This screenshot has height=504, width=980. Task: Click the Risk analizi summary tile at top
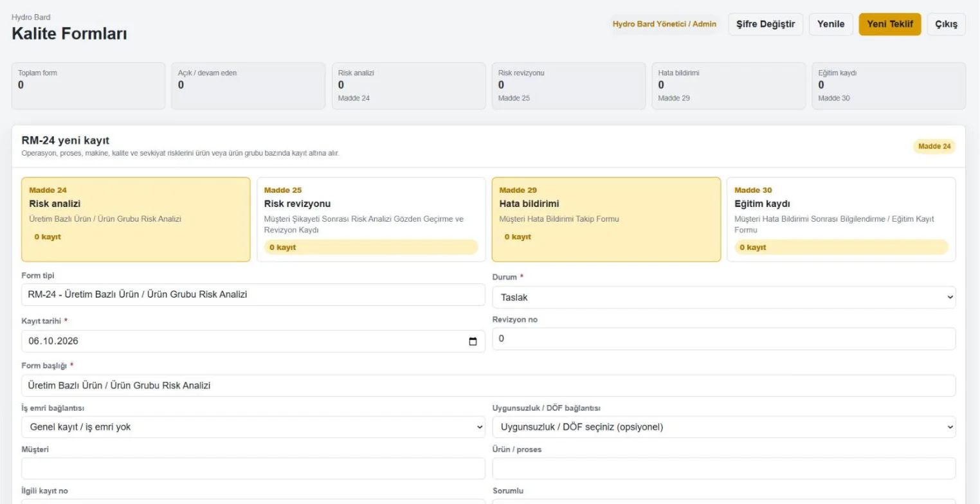click(x=408, y=86)
